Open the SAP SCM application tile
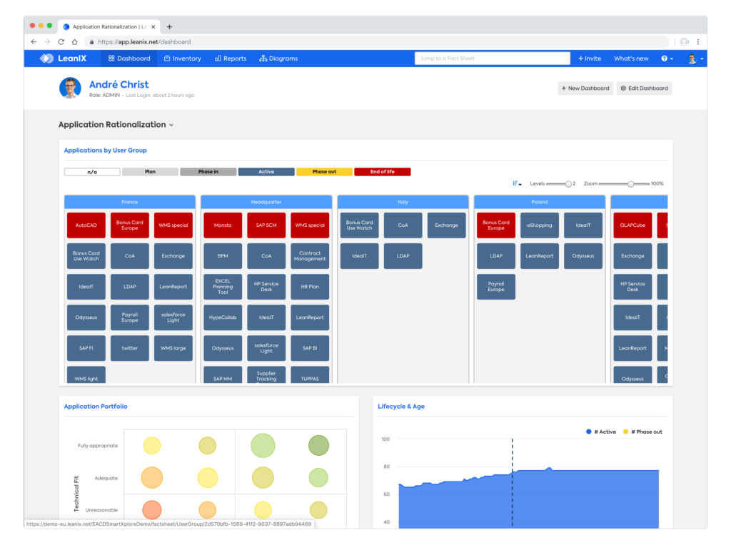The height and width of the screenshot is (560, 731). pyautogui.click(x=266, y=225)
